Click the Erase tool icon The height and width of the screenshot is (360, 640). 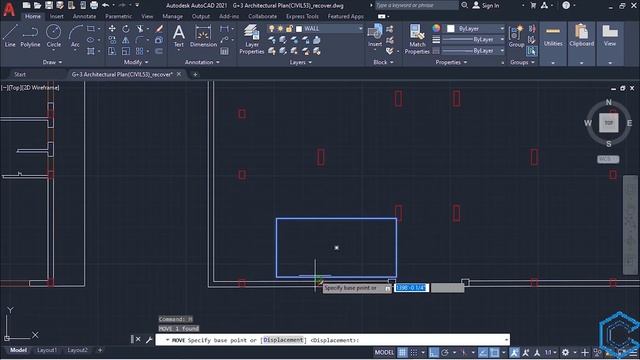click(159, 29)
